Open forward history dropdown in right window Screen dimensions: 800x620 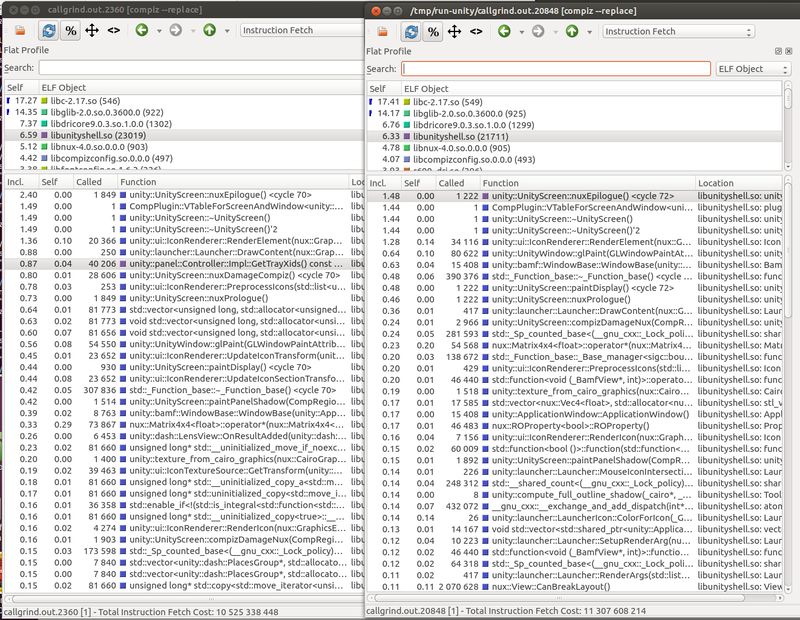pos(555,32)
